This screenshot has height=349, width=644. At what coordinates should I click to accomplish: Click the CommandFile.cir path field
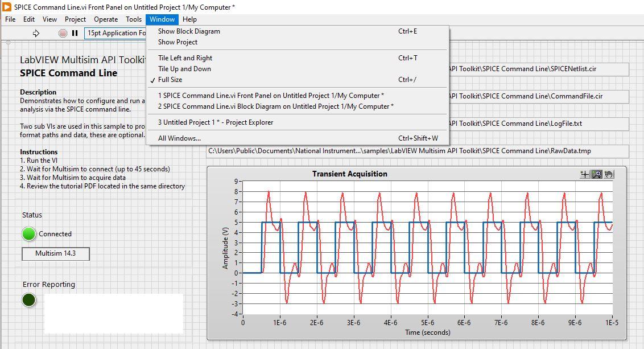539,96
